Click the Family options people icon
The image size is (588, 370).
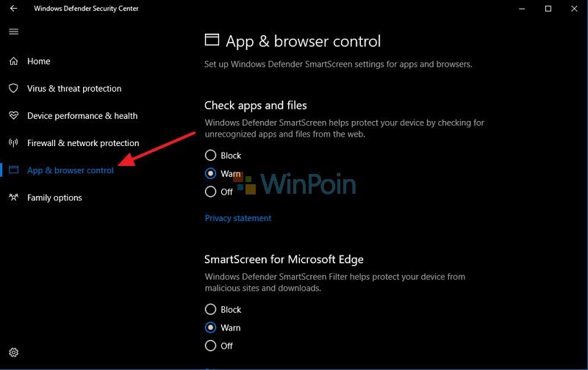click(x=13, y=197)
